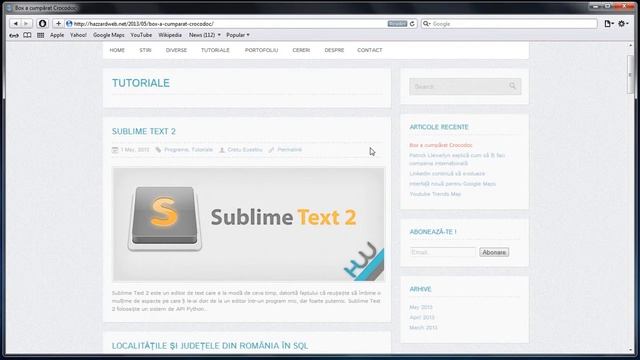
Task: Open Top Sites grid icon
Action: click(40, 36)
